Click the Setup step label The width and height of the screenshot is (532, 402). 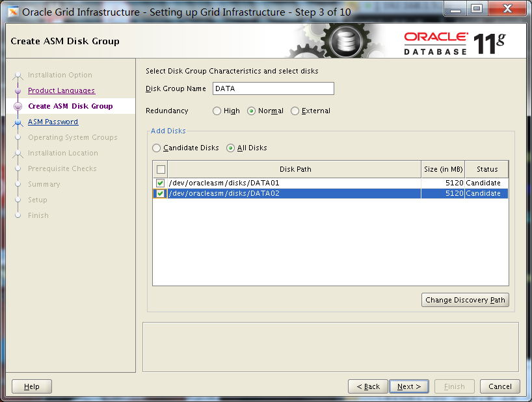37,200
